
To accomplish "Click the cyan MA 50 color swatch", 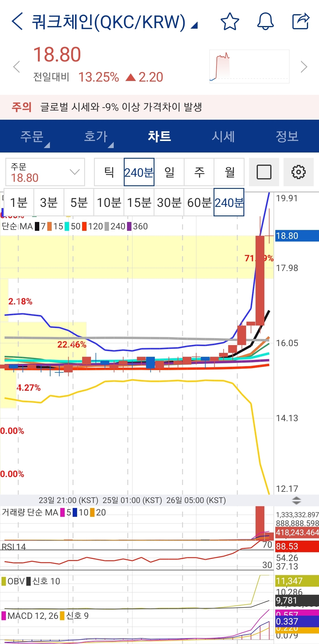I will pos(67,226).
